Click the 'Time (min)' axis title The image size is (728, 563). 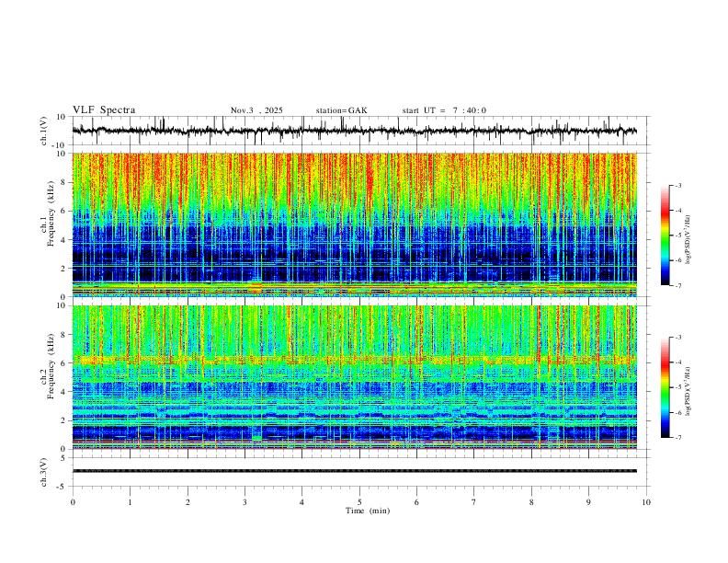[368, 511]
